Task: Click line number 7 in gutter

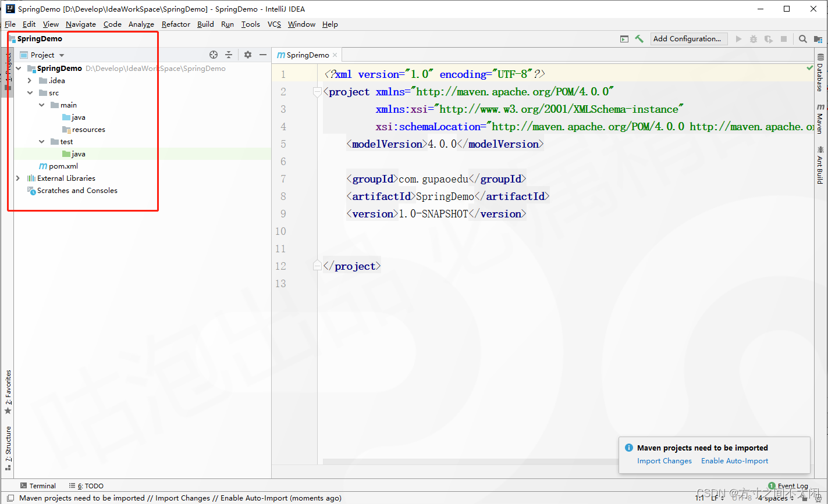Action: tap(283, 179)
